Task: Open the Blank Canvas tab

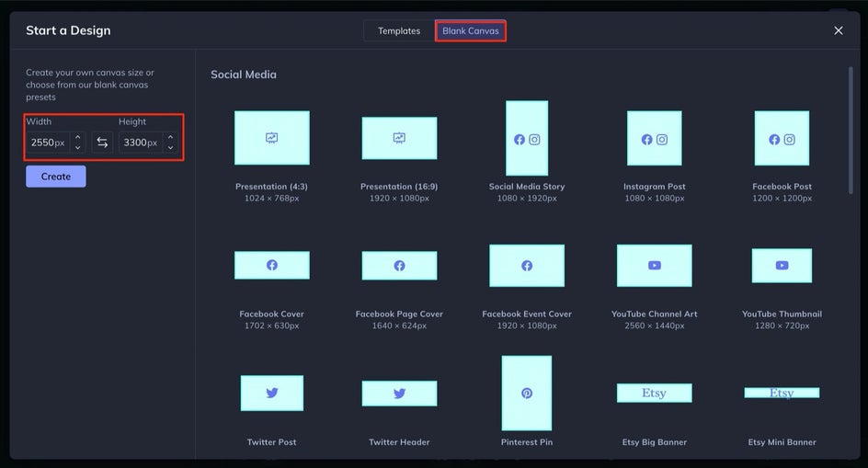Action: click(x=471, y=31)
